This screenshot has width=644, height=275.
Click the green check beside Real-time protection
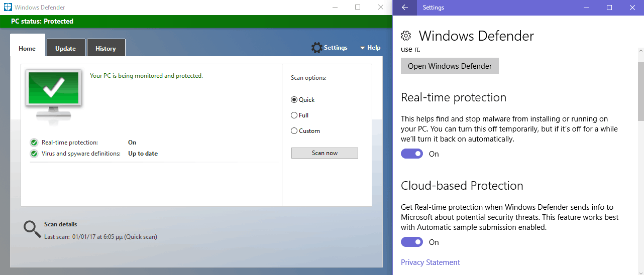pos(34,143)
